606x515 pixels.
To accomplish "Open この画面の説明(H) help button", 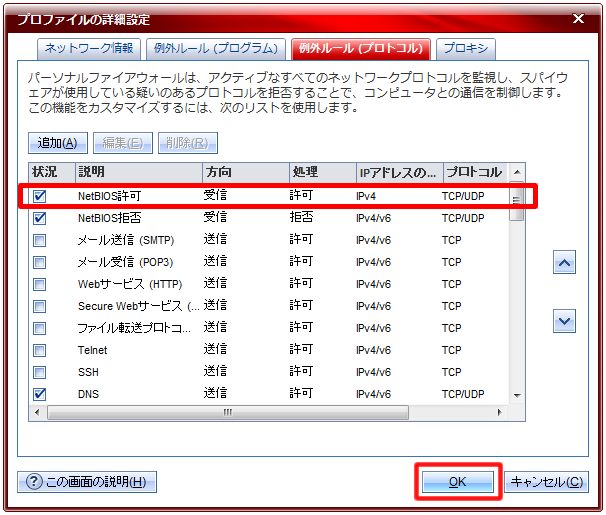I will point(87,482).
